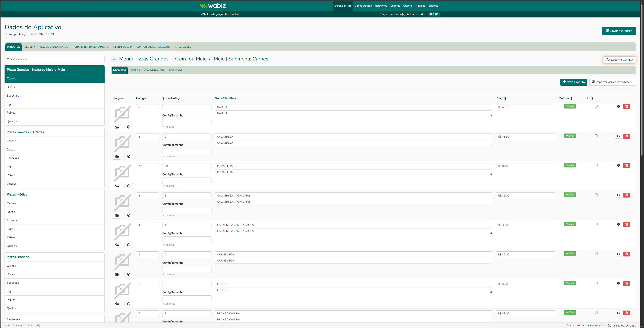Delete the CALABRESA C/ CATUPIRY product

tap(627, 195)
